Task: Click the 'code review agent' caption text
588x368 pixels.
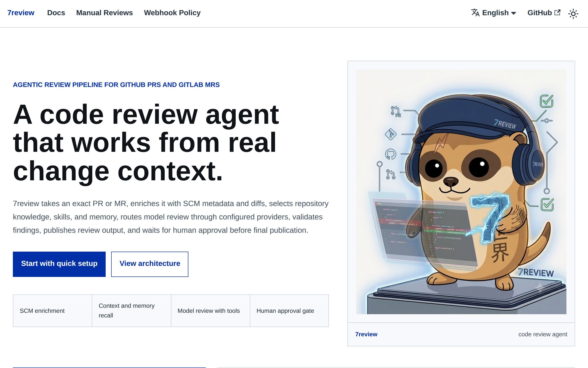Action: click(x=543, y=334)
